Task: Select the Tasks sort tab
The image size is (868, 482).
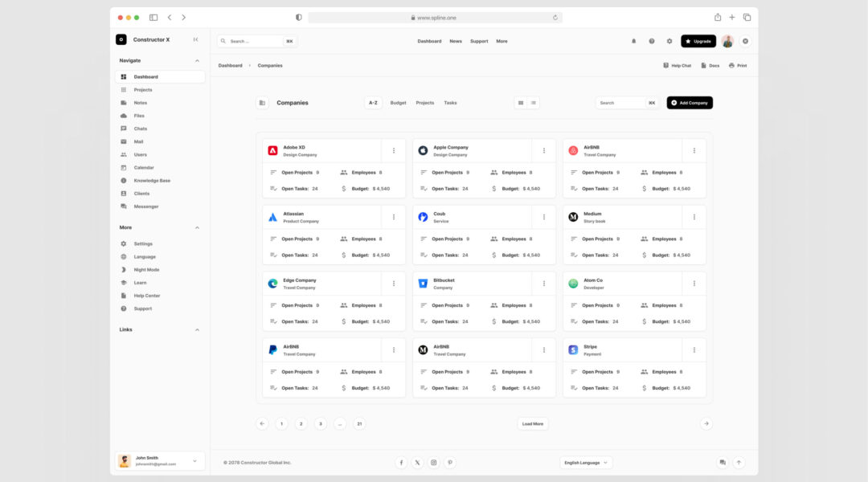Action: click(451, 103)
